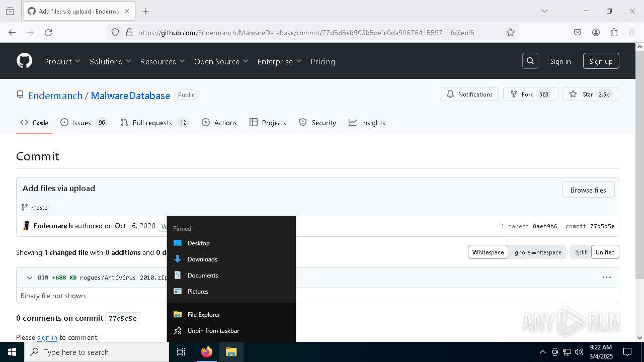Click the Firefox back arrow
Viewport: 644px width, 362px height.
pos(12,32)
